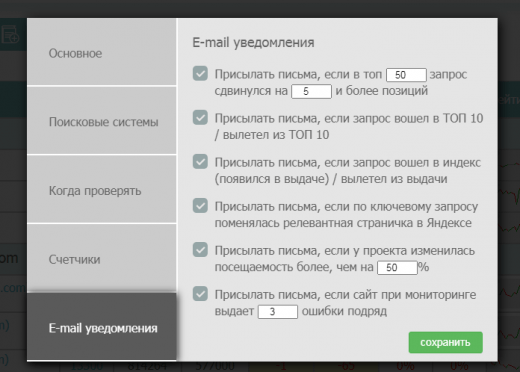The image size is (520, 372).
Task: Toggle checkbox for entering/leaving ТОП 10
Action: (x=200, y=118)
